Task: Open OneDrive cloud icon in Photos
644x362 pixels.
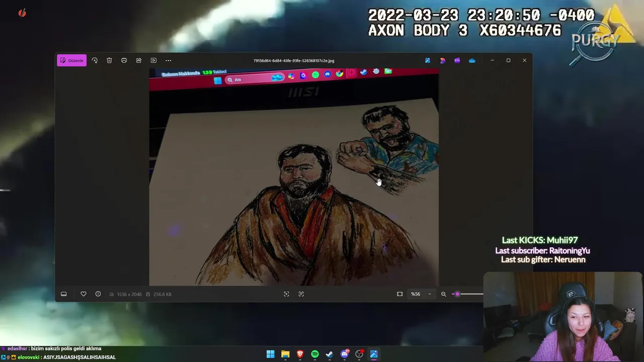Action: pyautogui.click(x=472, y=60)
